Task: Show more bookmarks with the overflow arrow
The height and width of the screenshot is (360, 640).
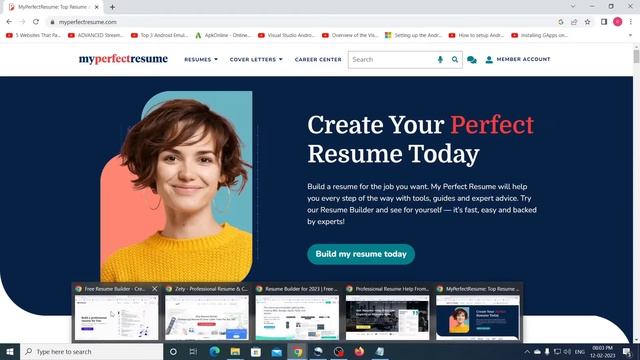Action: pos(630,36)
